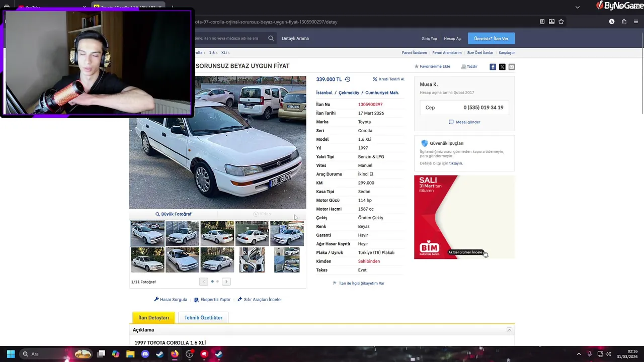Screen dimensions: 644x362
Task: Open Büyük Fotoğraf enlarged photo view
Action: [173, 214]
